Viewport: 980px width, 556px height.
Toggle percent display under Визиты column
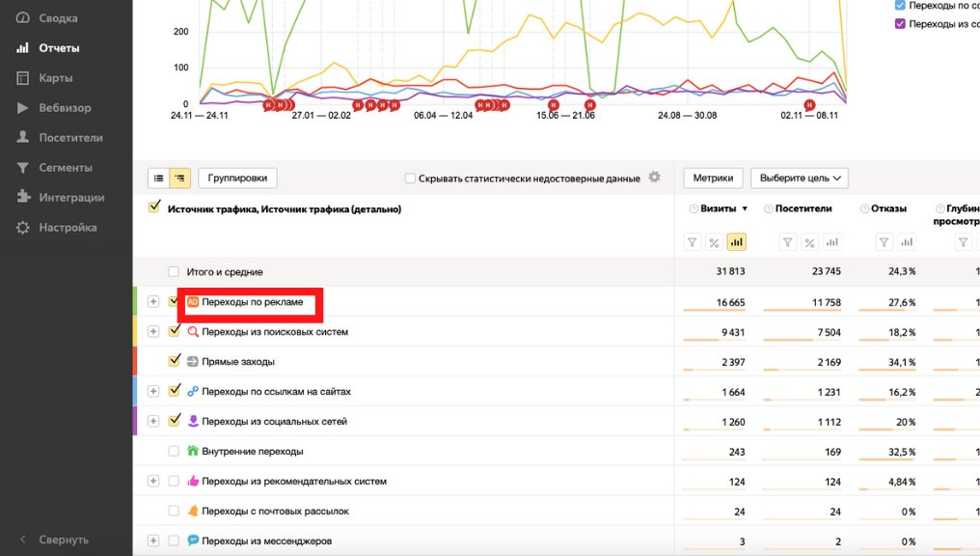[714, 242]
